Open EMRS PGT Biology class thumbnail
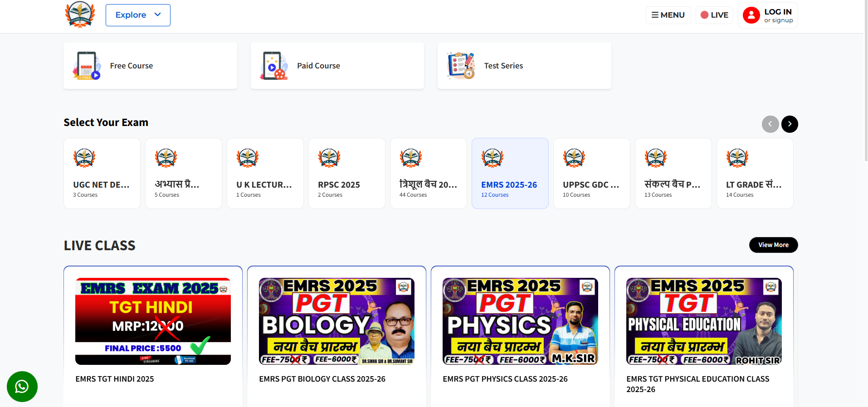Screen dimensions: 868x407 pyautogui.click(x=336, y=321)
